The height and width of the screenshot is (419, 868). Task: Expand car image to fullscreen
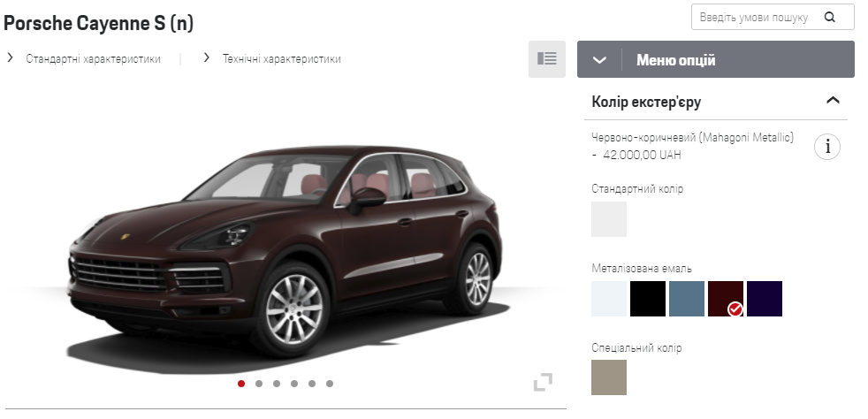pos(543,382)
